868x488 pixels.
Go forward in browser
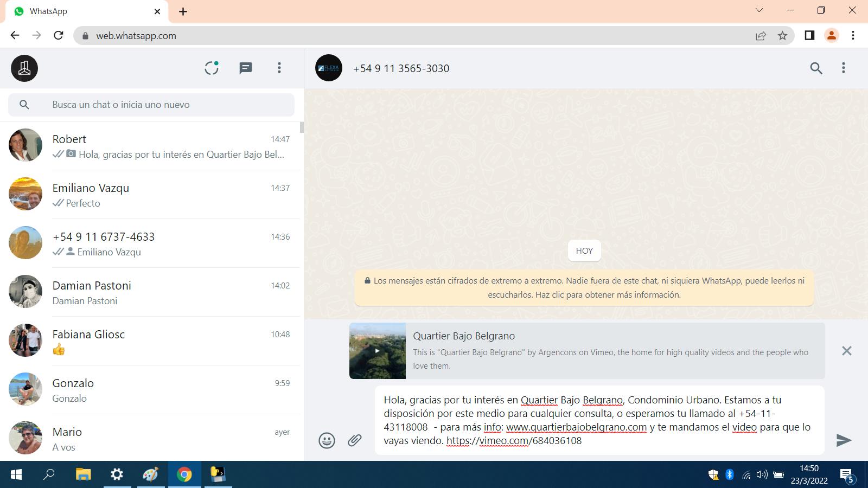point(36,35)
